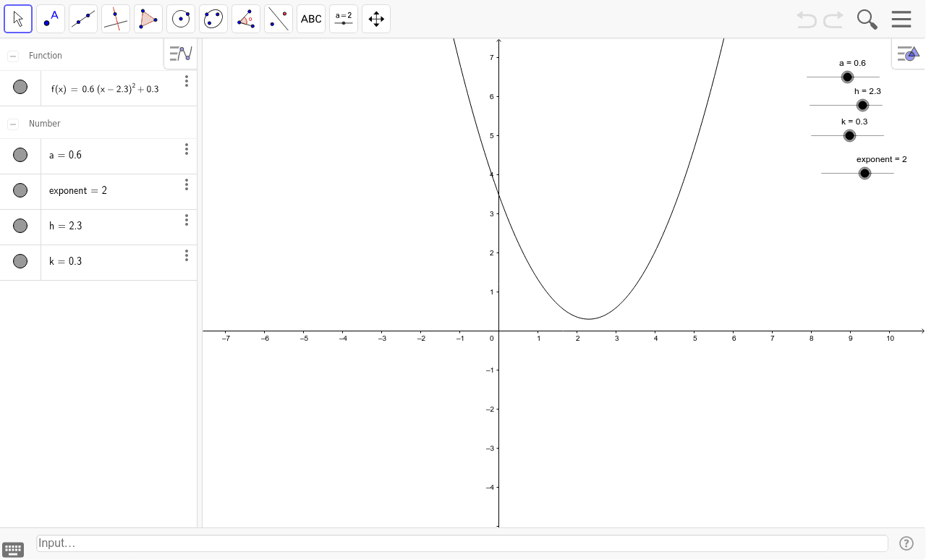Select the Text tool labeled ABC

(310, 19)
